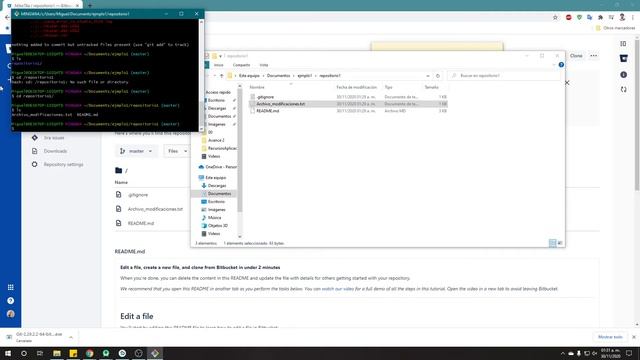Select Este equipo in the navigation pane
This screenshot has height=360, width=640.
(x=216, y=178)
